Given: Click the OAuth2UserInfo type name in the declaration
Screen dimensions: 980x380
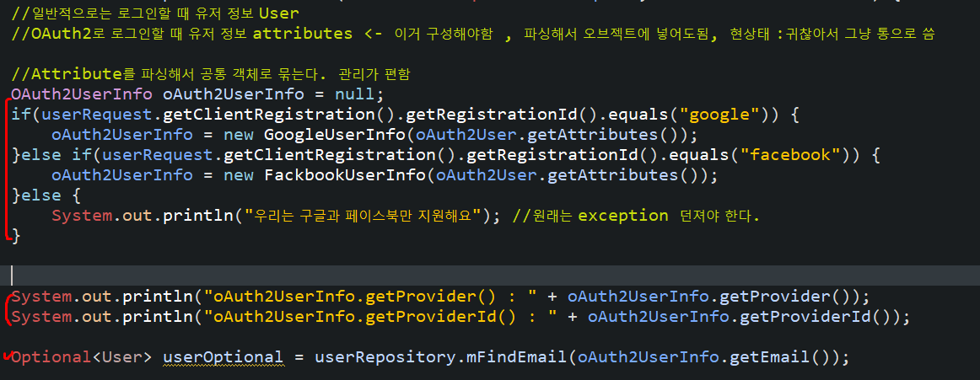Looking at the screenshot, I should coord(82,95).
